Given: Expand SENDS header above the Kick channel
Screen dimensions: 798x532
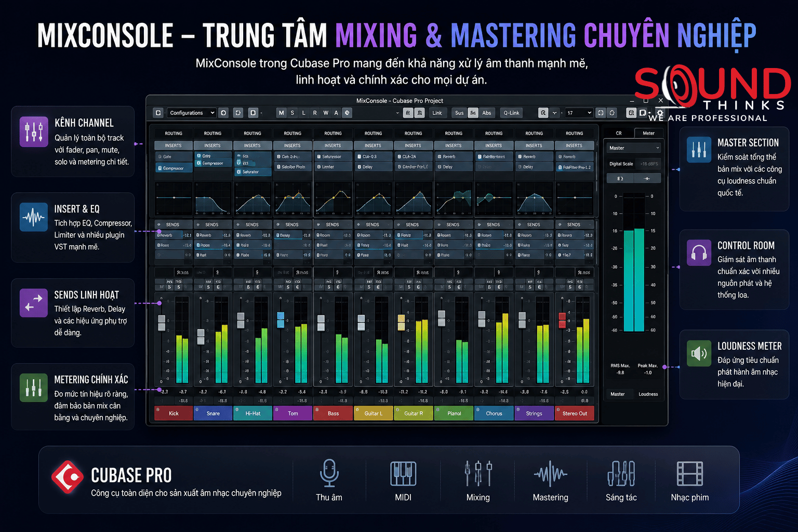Looking at the screenshot, I should point(174,225).
